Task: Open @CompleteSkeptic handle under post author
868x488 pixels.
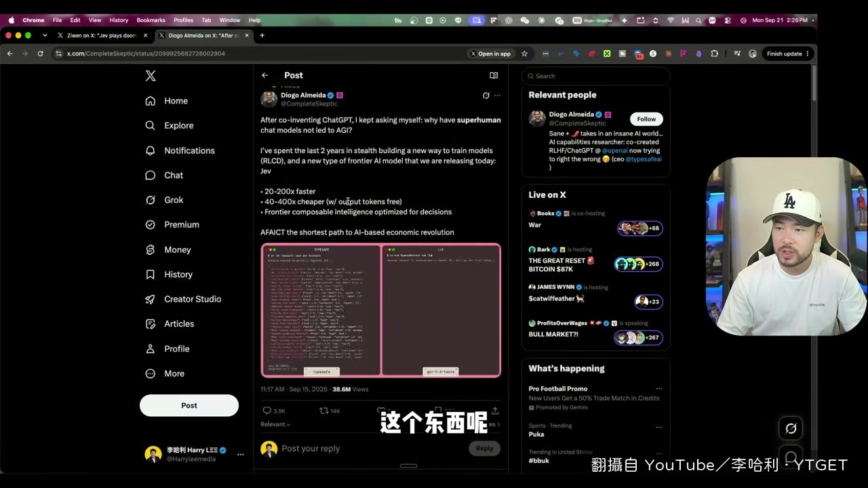Action: click(309, 104)
